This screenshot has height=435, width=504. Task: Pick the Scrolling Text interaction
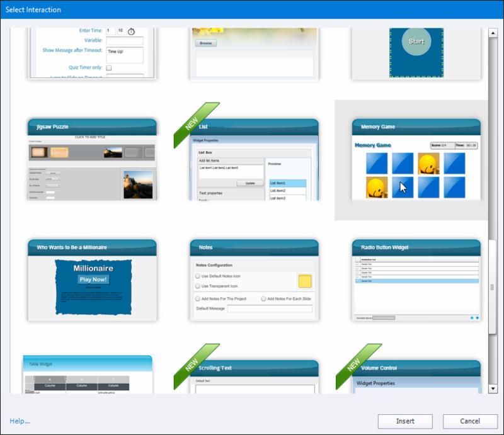coord(254,376)
